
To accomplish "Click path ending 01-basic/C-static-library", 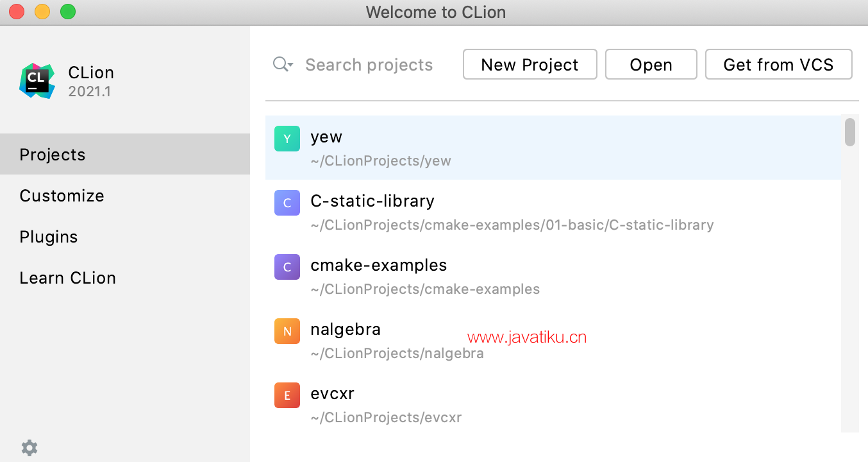I will tap(512, 225).
